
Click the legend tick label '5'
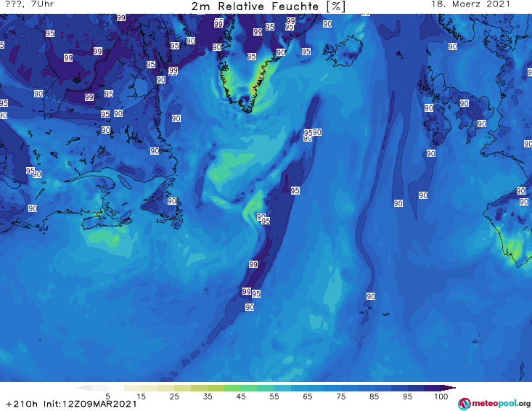(x=107, y=396)
